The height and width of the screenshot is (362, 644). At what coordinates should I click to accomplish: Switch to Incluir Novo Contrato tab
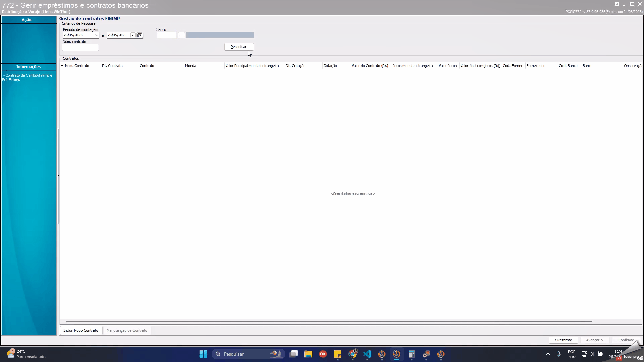point(81,330)
